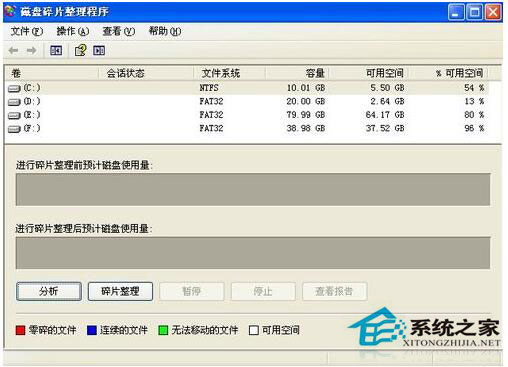Click the 13 % free value
The height and width of the screenshot is (367, 508).
click(474, 101)
